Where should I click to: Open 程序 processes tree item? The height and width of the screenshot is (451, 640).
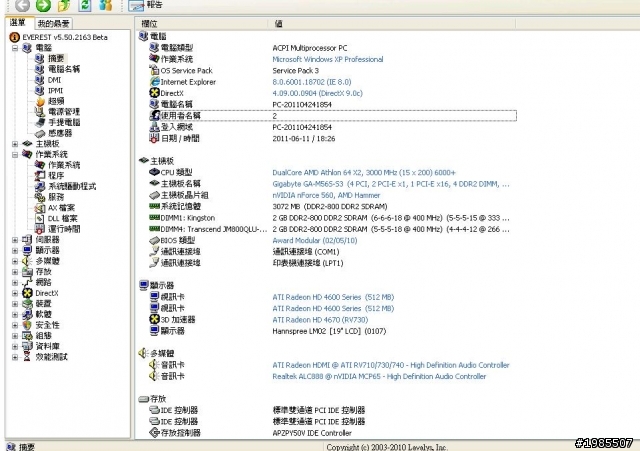point(56,176)
